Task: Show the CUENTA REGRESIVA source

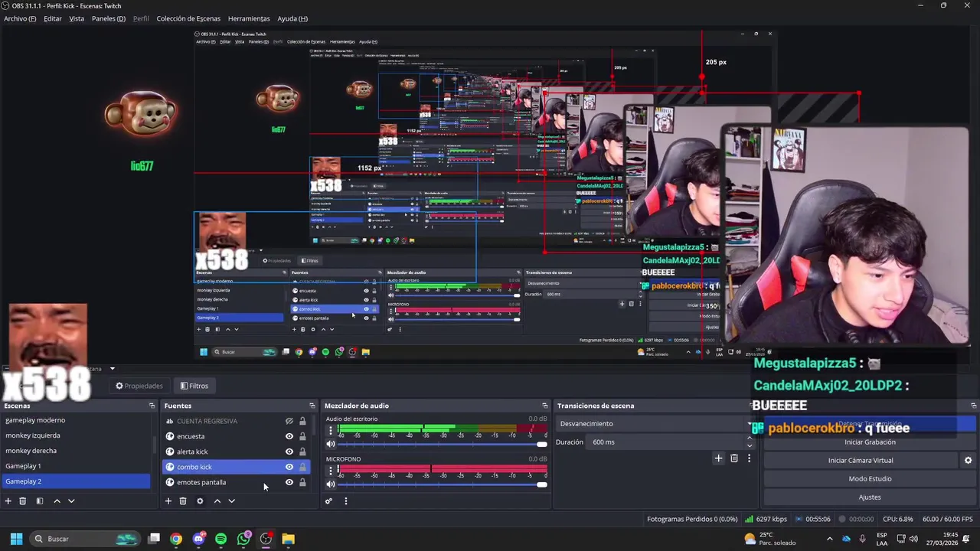Action: (x=289, y=421)
